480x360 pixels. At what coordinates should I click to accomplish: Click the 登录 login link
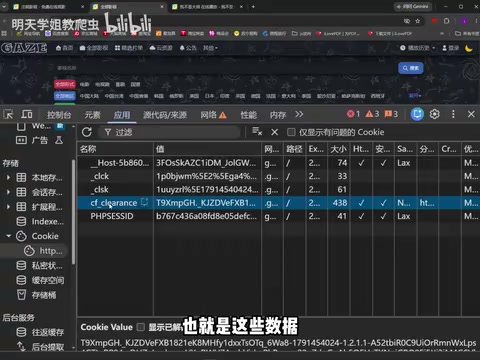coord(450,48)
